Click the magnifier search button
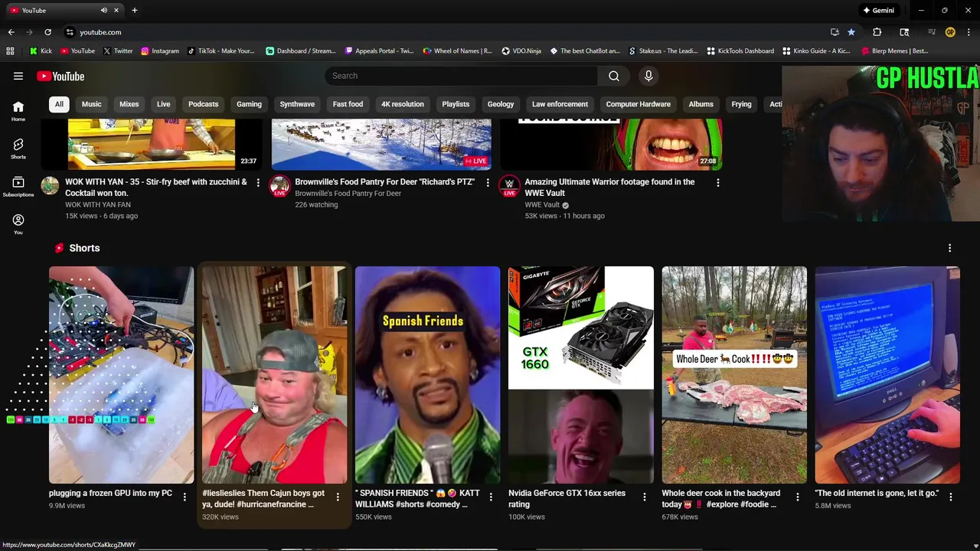The width and height of the screenshot is (980, 551). pos(614,76)
